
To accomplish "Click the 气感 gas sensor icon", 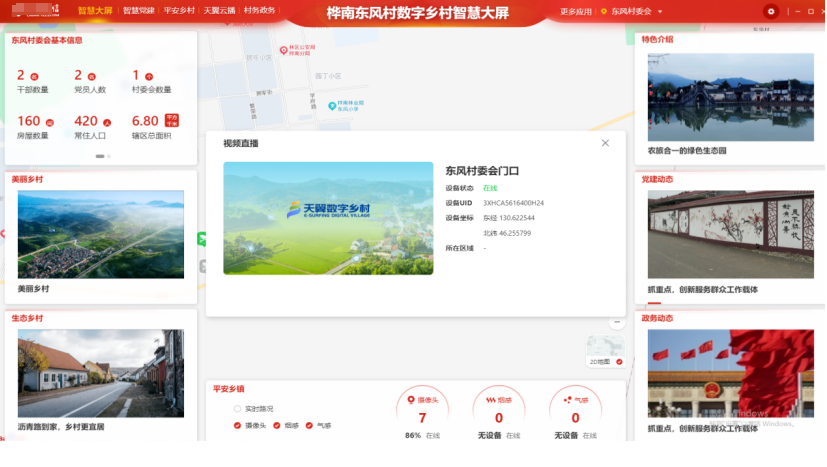I will 568,400.
